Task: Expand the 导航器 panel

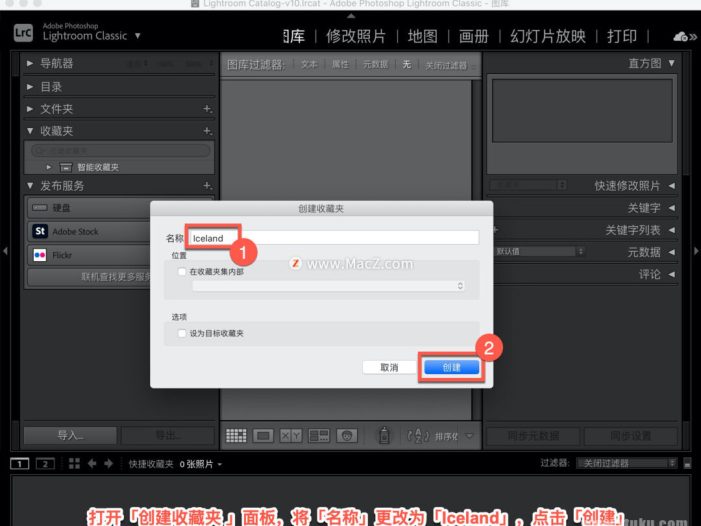Action: coord(30,63)
